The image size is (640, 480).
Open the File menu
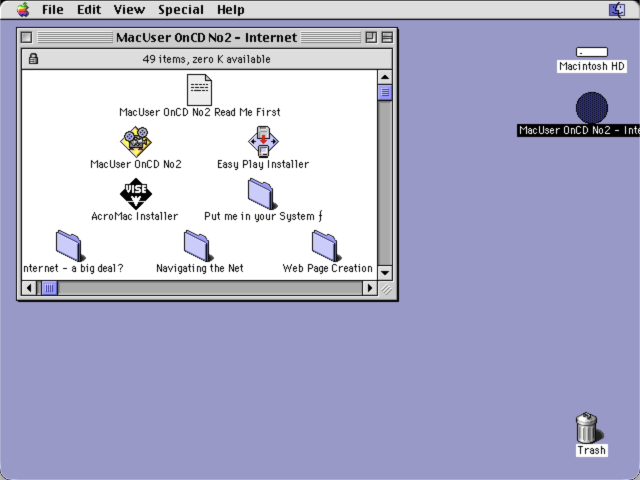(53, 9)
